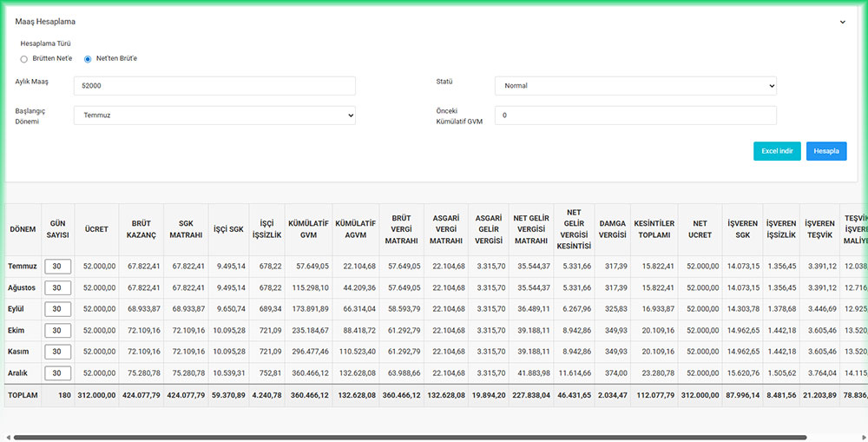Click the NET UCRET column header

[x=700, y=229]
